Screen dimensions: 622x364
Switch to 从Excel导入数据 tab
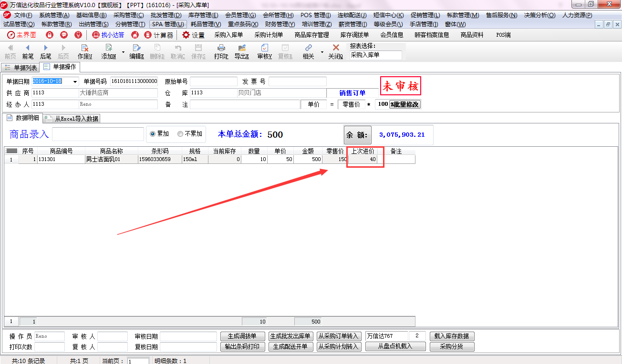tap(72, 119)
